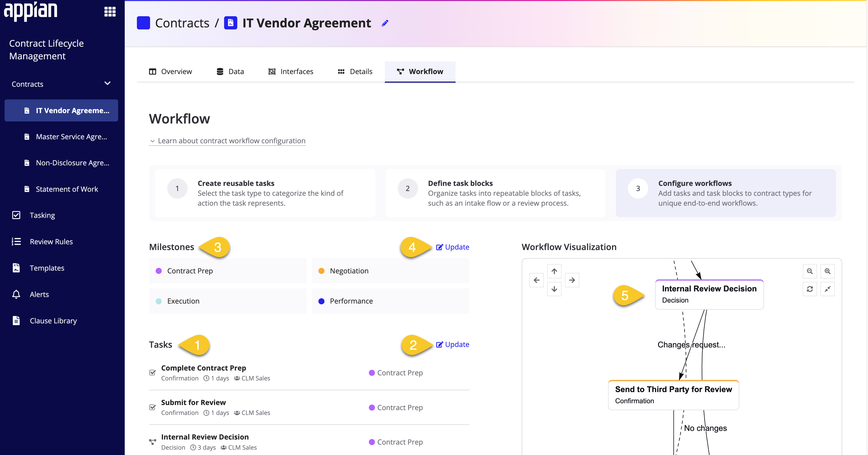The width and height of the screenshot is (868, 455).
Task: Click Update link for Milestones
Action: [x=453, y=247]
